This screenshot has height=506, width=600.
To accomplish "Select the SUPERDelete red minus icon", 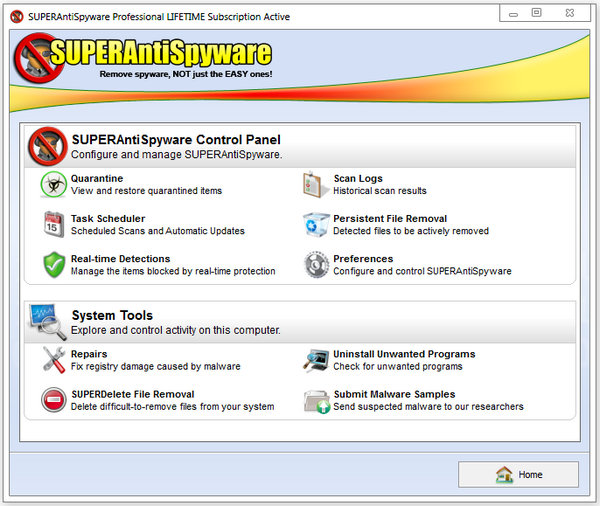I will (x=53, y=400).
